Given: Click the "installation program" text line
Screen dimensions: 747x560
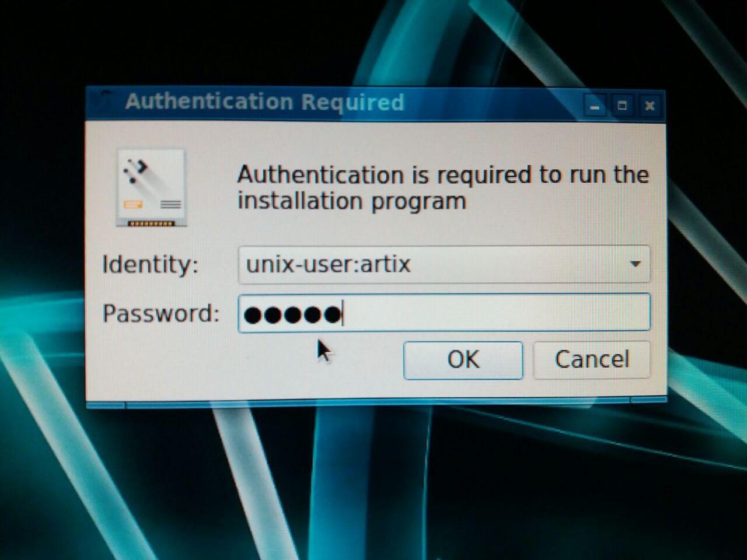Looking at the screenshot, I should [351, 201].
